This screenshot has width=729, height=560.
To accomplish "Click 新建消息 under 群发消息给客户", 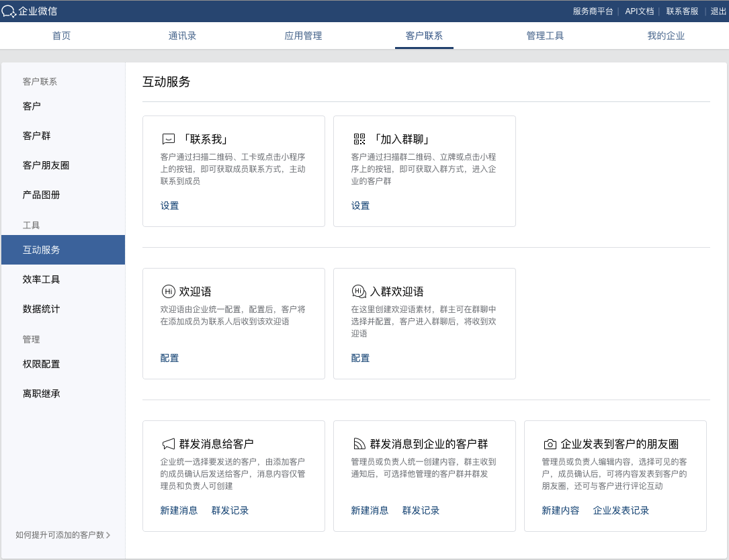I will [179, 510].
